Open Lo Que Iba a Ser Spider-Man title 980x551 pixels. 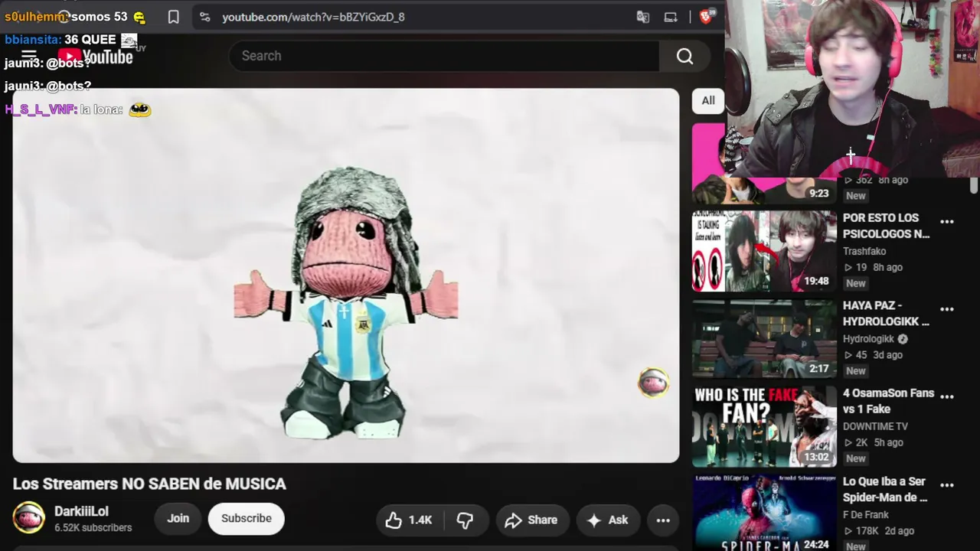tap(885, 489)
